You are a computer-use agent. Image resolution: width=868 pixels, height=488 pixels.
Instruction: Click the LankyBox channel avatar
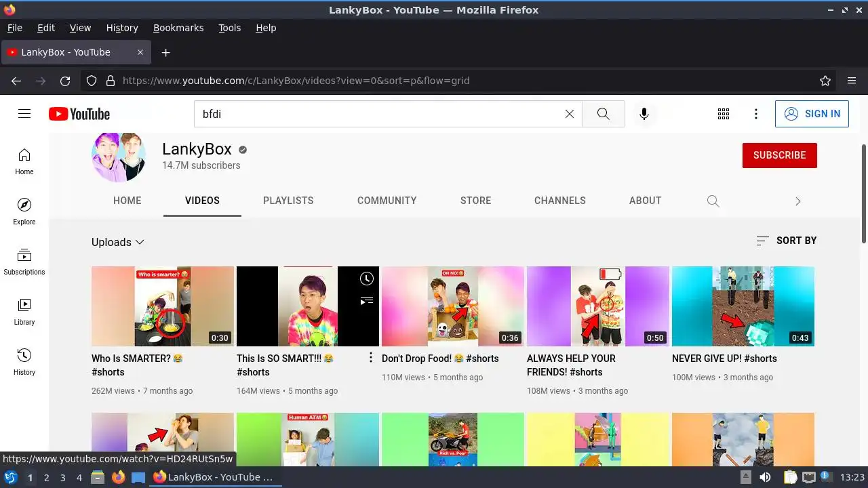(119, 156)
